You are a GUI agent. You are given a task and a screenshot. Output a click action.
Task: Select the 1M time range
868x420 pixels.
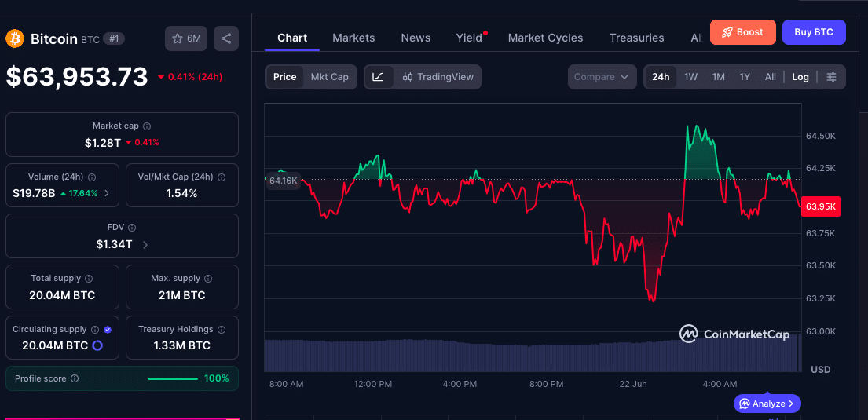coord(719,77)
